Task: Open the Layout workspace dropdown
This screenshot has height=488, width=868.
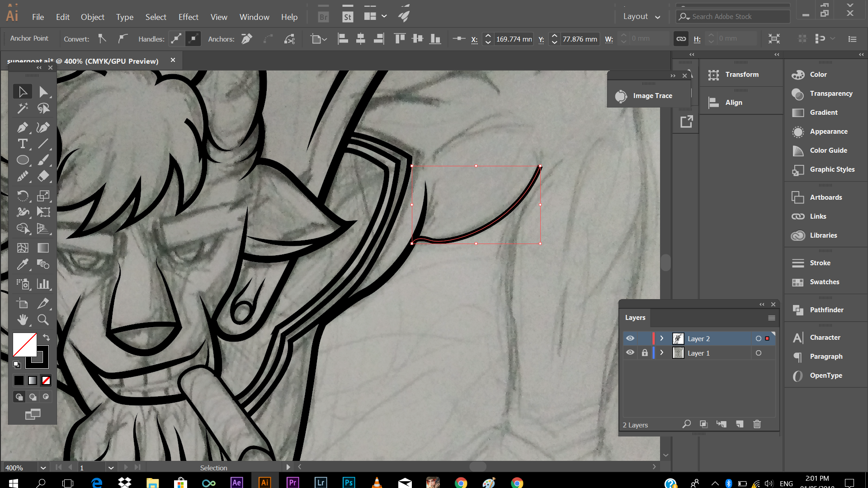Action: click(642, 16)
